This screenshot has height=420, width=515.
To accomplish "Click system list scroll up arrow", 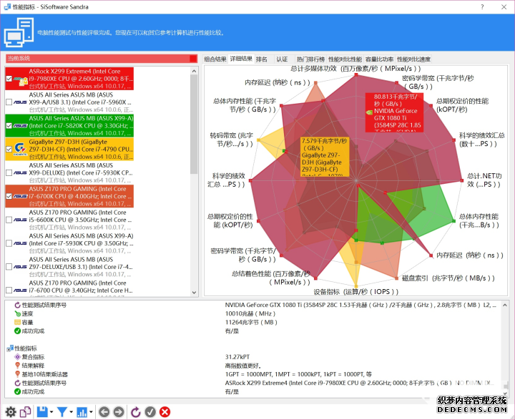I will [x=194, y=71].
